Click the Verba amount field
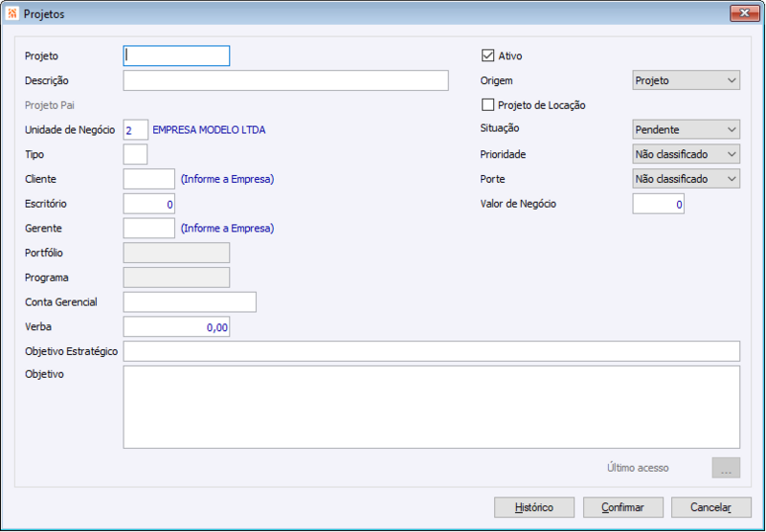 [x=176, y=327]
